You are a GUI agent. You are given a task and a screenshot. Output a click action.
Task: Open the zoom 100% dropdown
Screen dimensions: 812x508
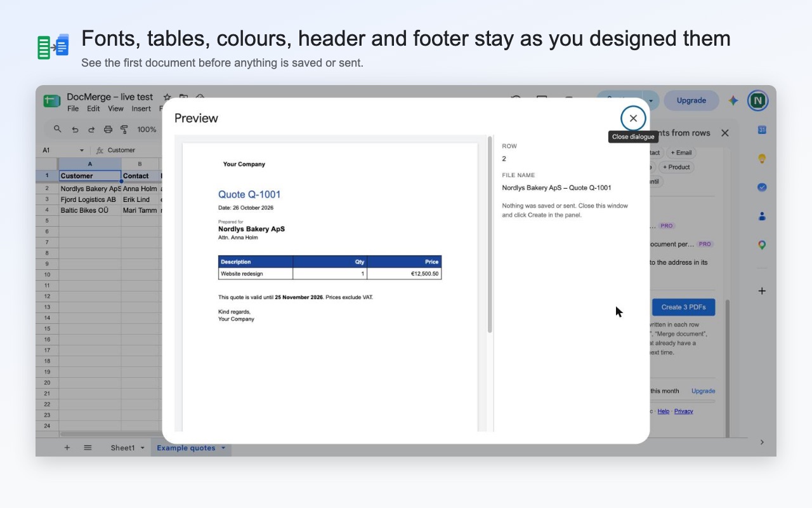(x=147, y=129)
